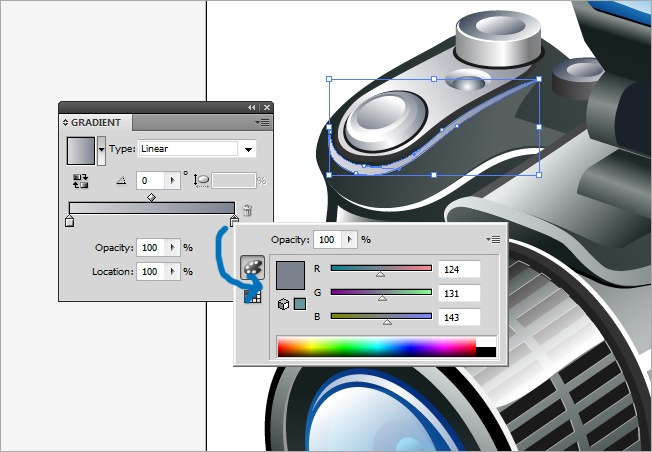Click the gradient slider bar
Image resolution: width=652 pixels, height=452 pixels.
[x=152, y=208]
